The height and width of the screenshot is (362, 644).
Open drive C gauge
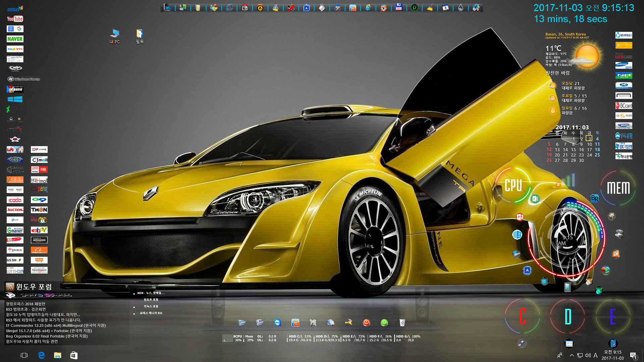click(x=523, y=316)
